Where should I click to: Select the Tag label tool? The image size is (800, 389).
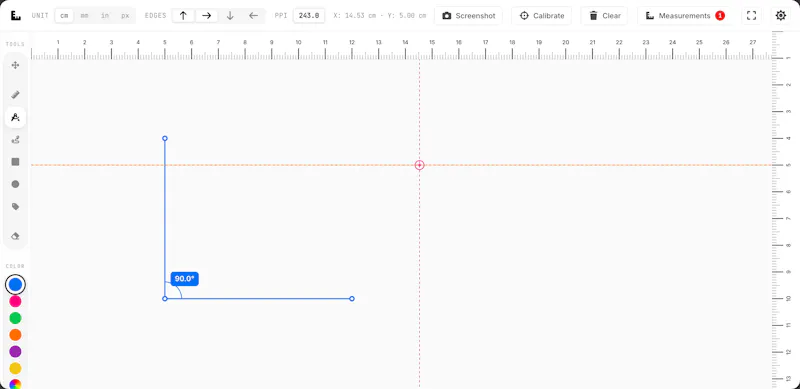coord(15,207)
